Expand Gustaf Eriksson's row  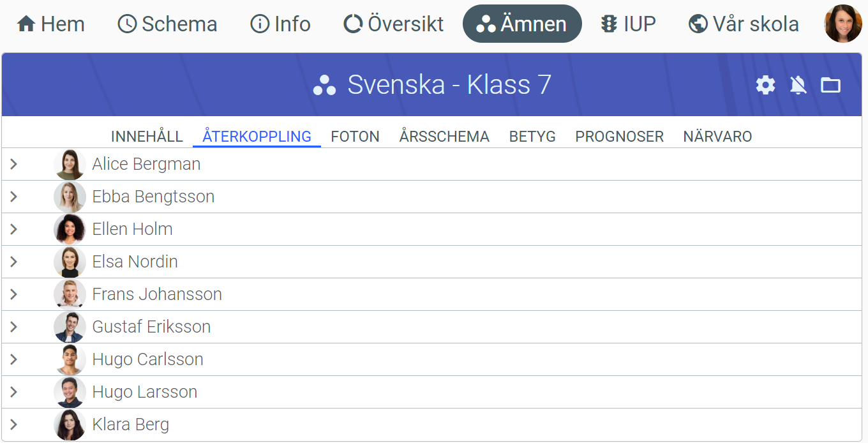(x=13, y=327)
